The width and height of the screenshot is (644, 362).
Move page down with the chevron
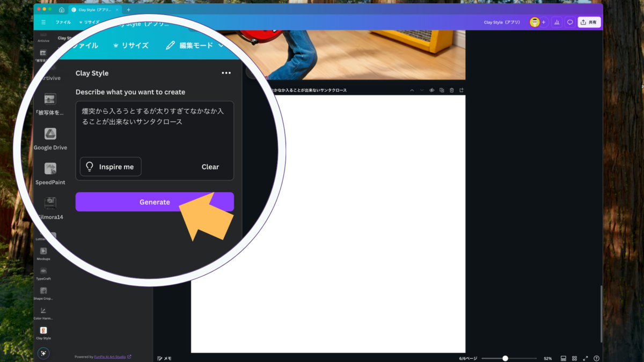click(422, 90)
